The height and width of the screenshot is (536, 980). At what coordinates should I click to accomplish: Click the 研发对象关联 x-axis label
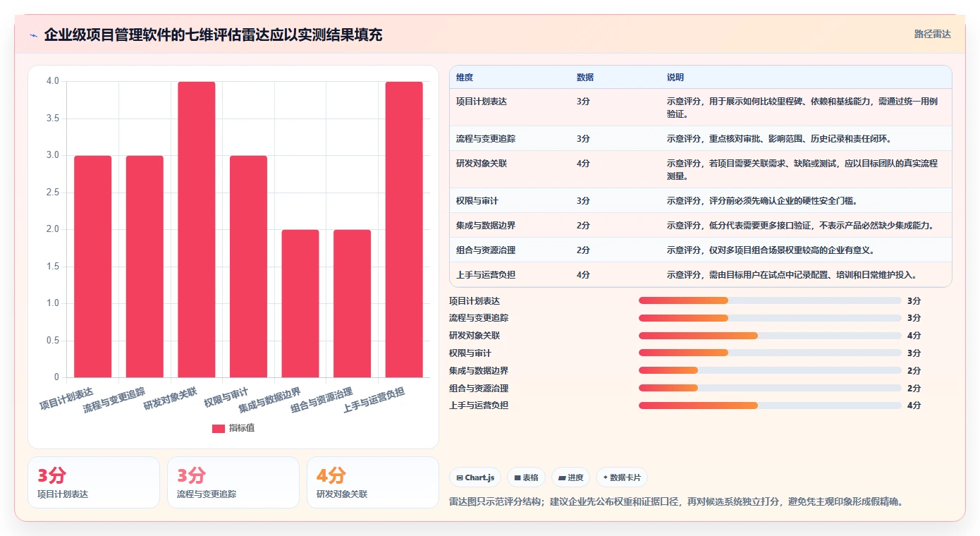pyautogui.click(x=170, y=398)
